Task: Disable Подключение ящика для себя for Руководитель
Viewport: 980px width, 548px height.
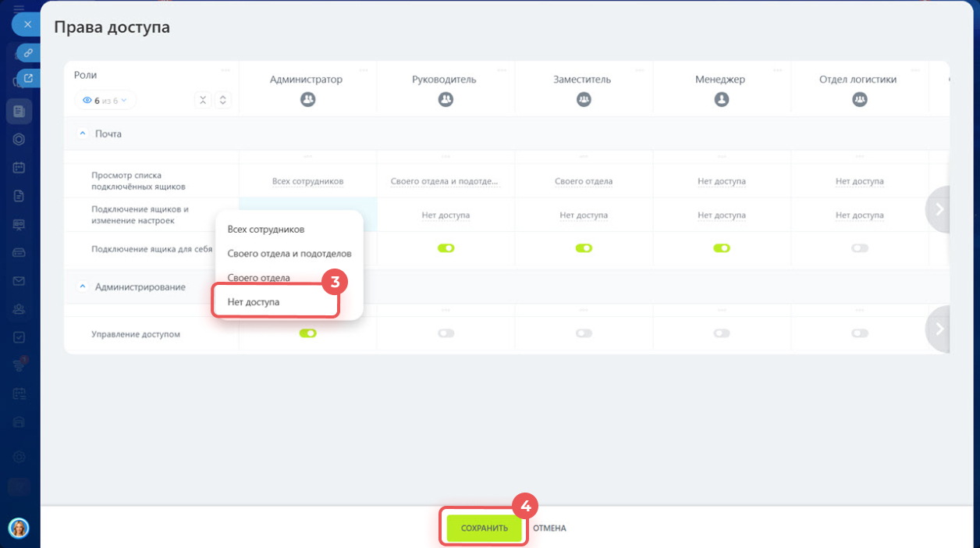Action: coord(446,248)
